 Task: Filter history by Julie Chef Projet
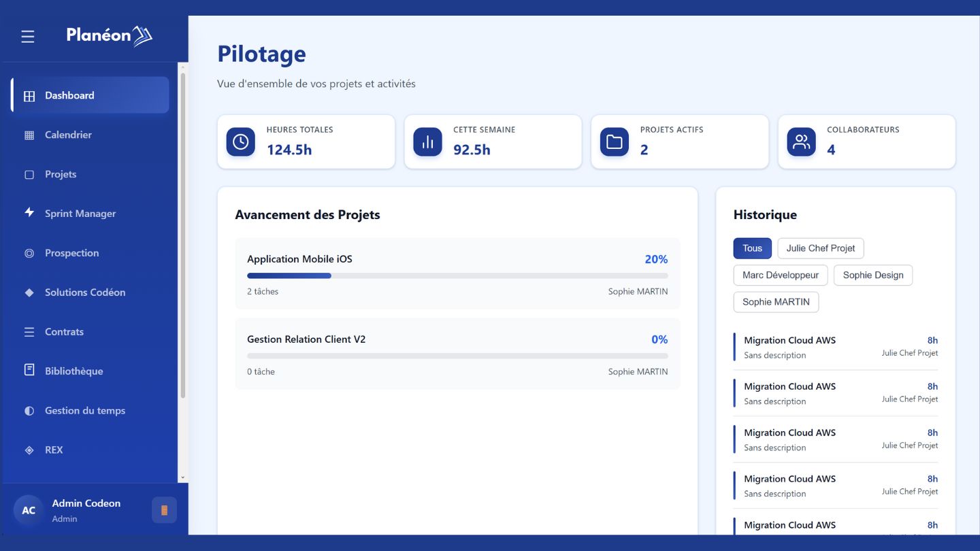click(821, 248)
